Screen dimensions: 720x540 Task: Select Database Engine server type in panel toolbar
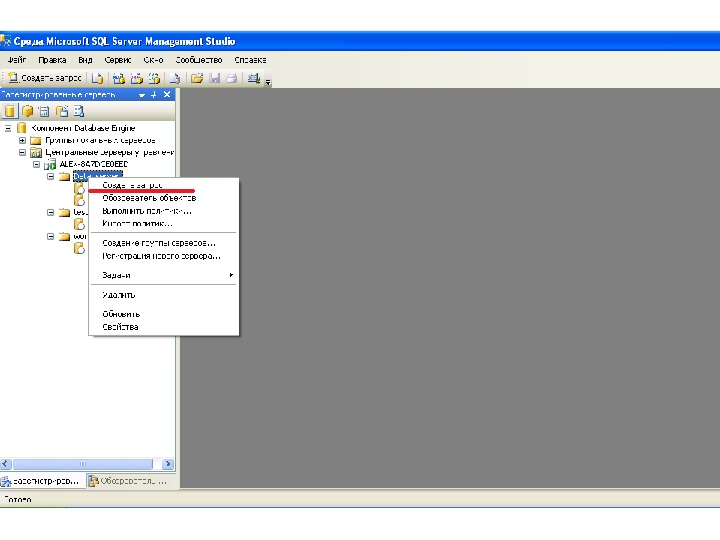(x=10, y=111)
